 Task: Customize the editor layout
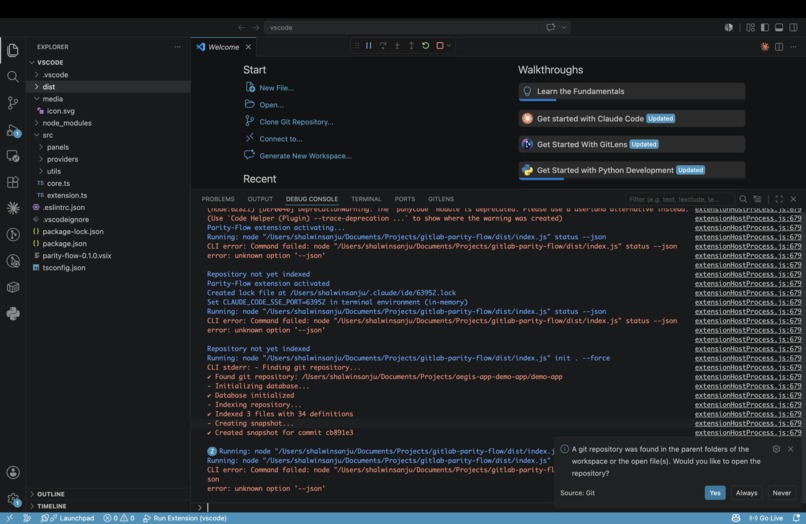tap(750, 27)
